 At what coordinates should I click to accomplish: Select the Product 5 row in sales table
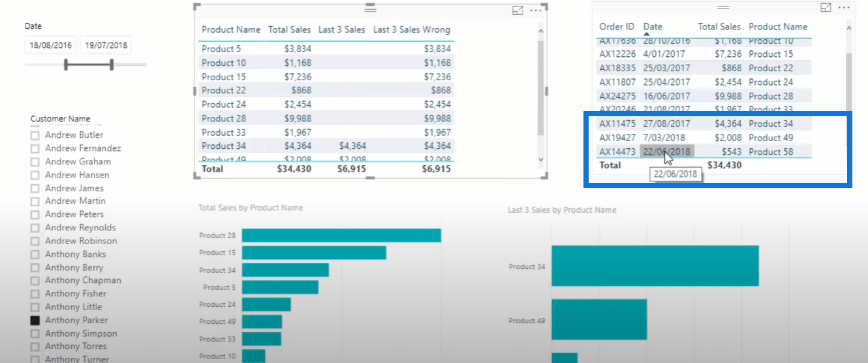[326, 48]
